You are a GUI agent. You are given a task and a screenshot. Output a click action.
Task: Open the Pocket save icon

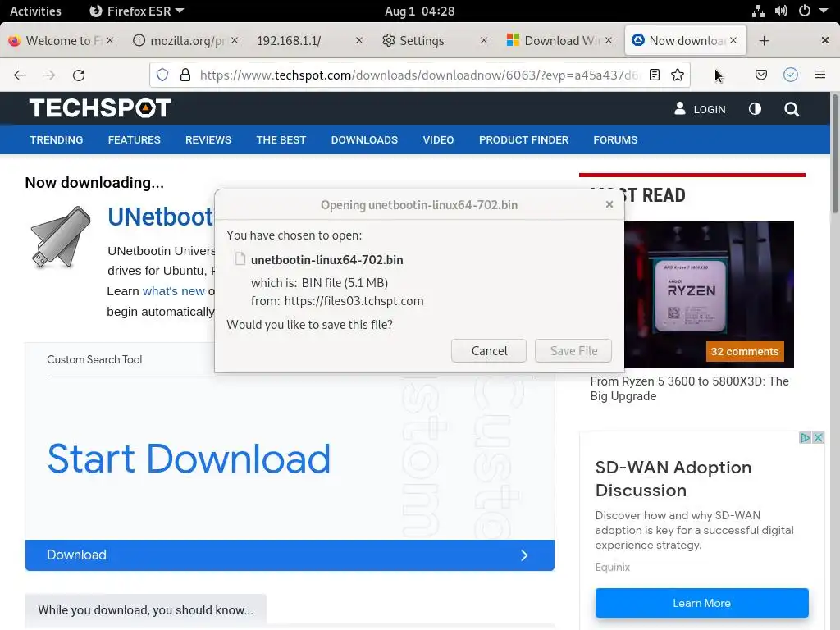tap(760, 75)
